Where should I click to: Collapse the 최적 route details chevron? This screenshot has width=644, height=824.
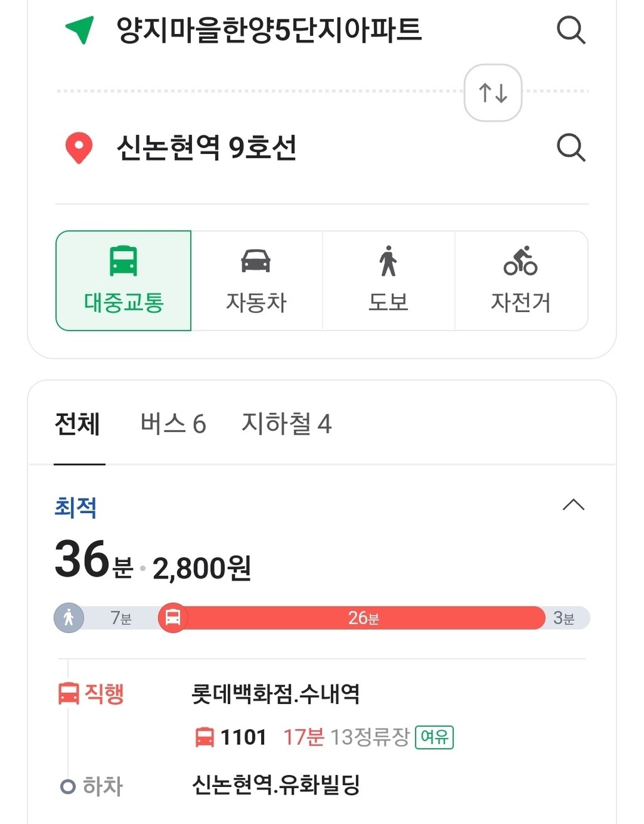coord(573,505)
